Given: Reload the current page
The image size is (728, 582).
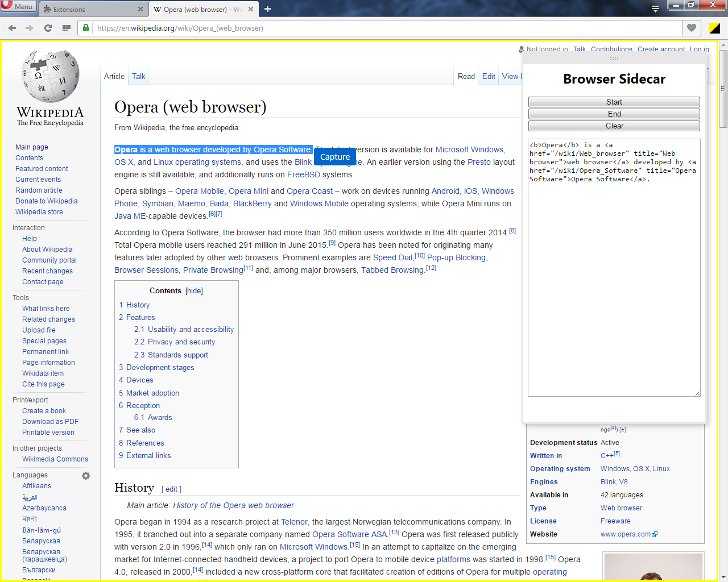Looking at the screenshot, I should (48, 28).
